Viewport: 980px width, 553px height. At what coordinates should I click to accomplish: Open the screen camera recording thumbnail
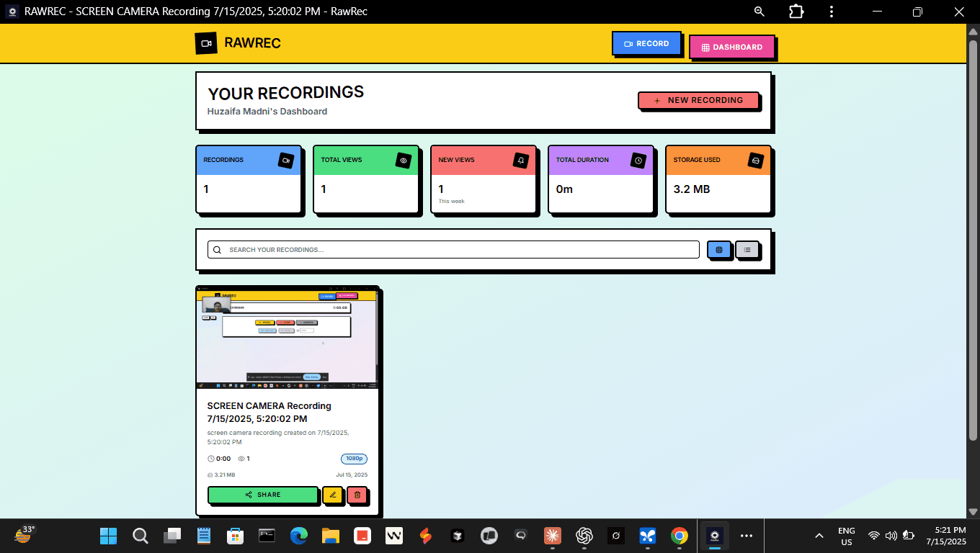click(x=287, y=338)
